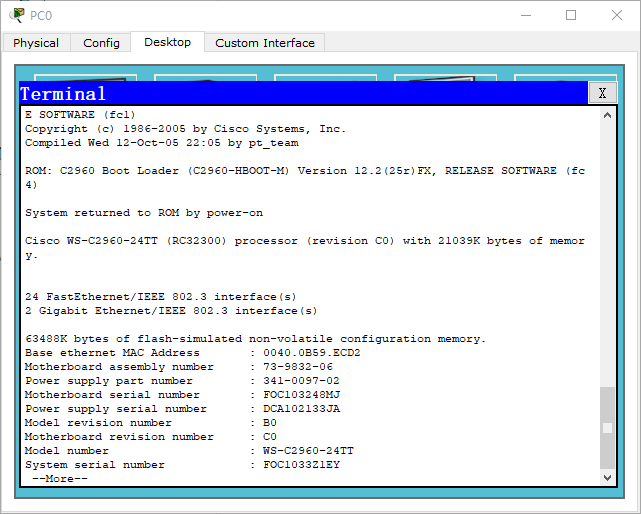Click the Terminal title bar text
This screenshot has width=641, height=514.
(63, 94)
